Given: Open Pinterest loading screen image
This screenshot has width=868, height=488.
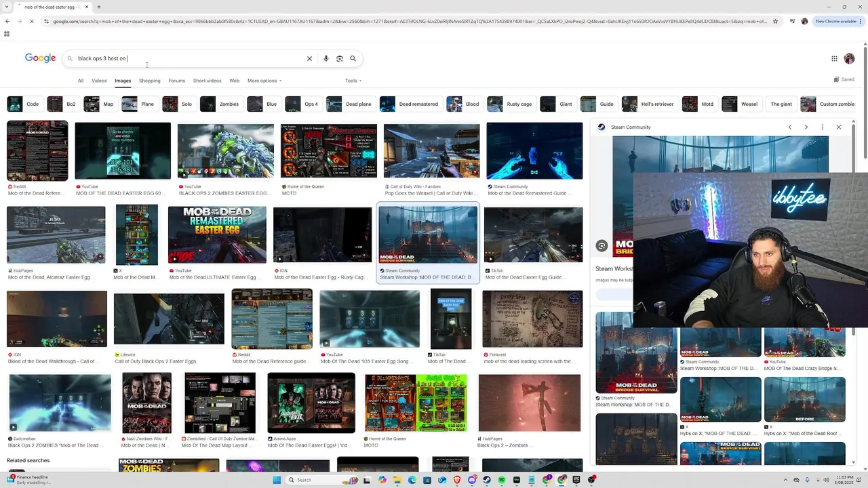Looking at the screenshot, I should tap(532, 319).
